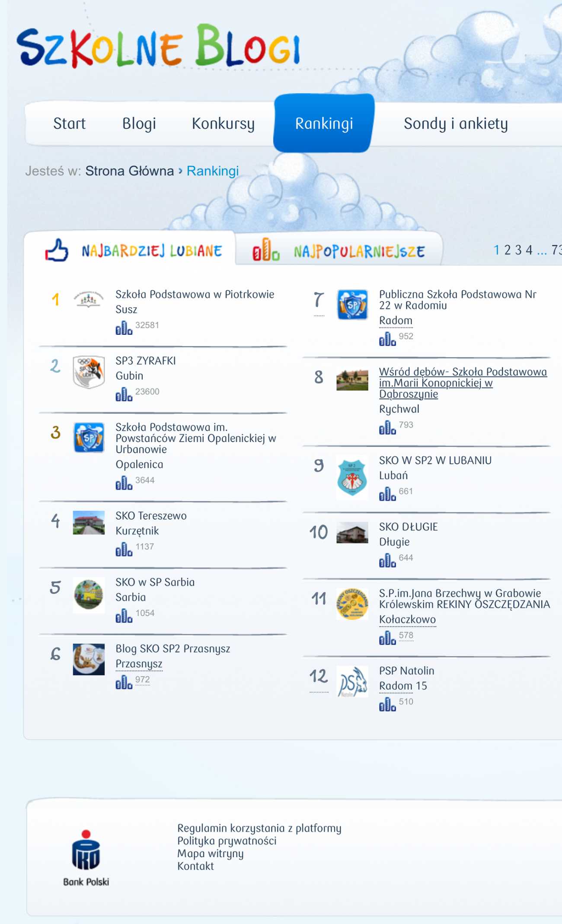562x924 pixels.
Task: Go to ranking page 3
Action: (518, 250)
